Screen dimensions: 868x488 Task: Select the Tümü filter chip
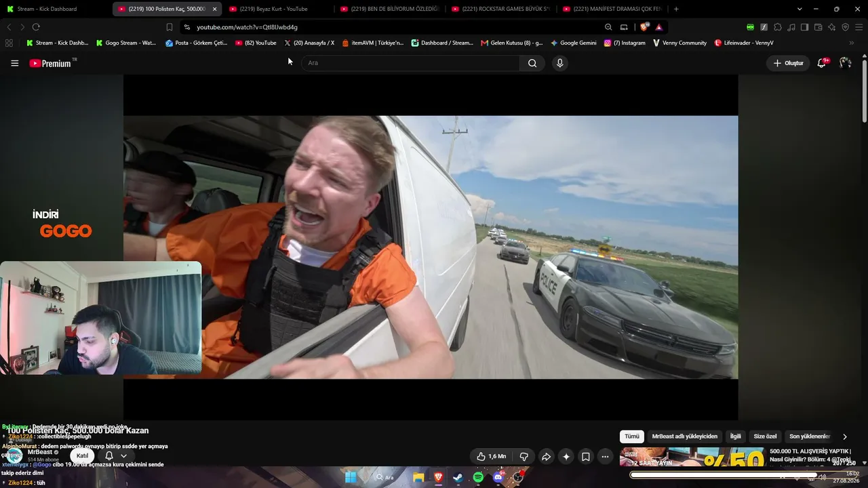[x=631, y=436]
